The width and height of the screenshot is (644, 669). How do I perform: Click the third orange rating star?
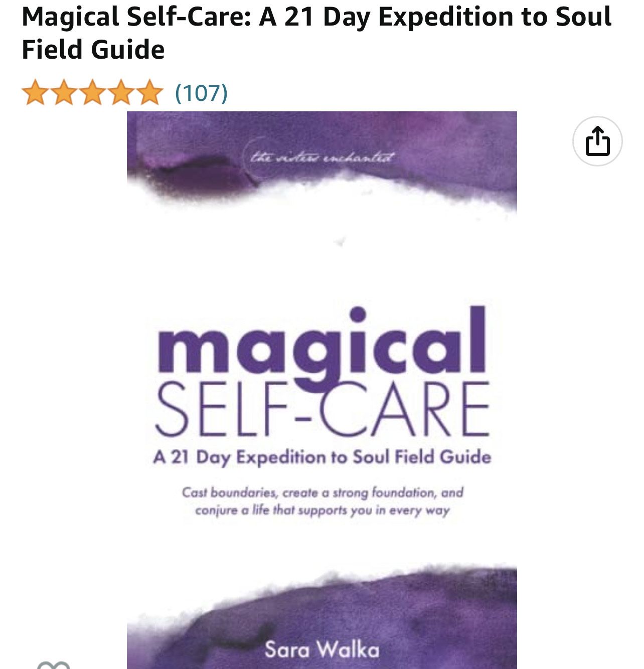point(92,93)
